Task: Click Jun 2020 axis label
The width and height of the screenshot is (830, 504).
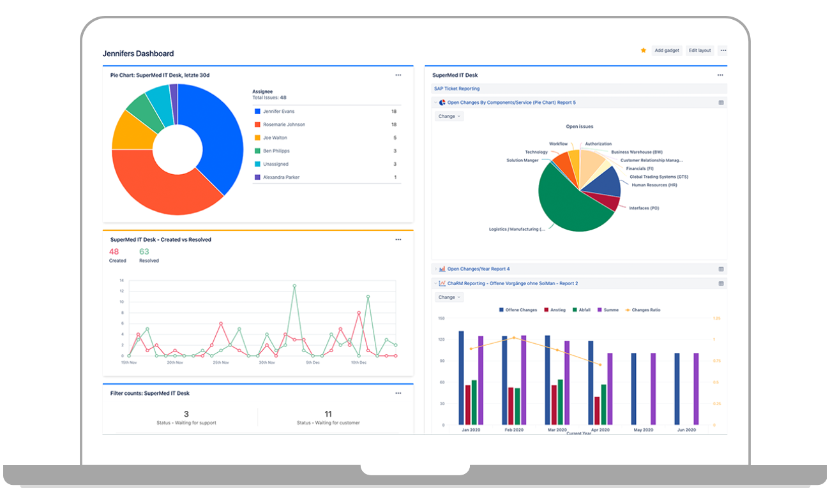Action: (686, 431)
